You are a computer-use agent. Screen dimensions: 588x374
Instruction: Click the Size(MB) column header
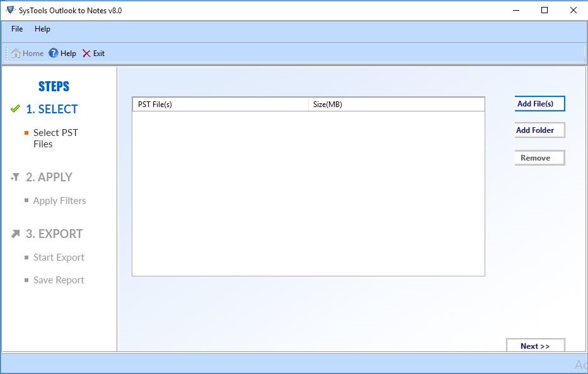396,104
